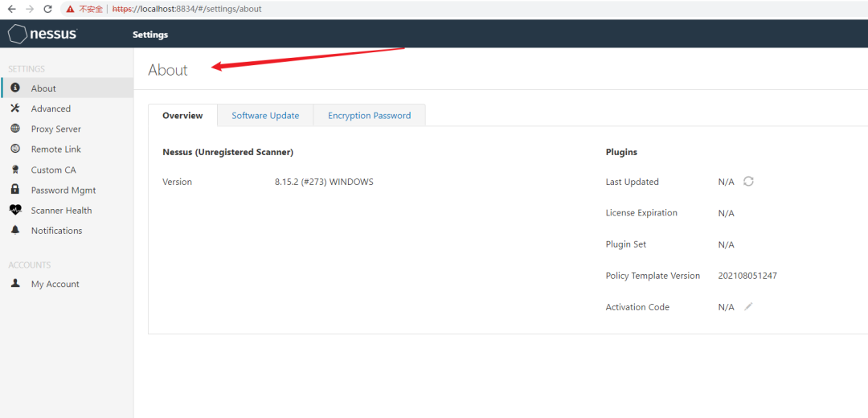Click the About page heading

point(168,70)
